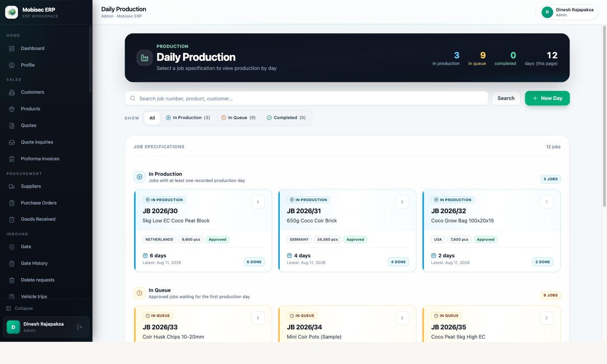Image resolution: width=607 pixels, height=364 pixels.
Task: Click the calendar icon next to 2 days
Action: [434, 256]
